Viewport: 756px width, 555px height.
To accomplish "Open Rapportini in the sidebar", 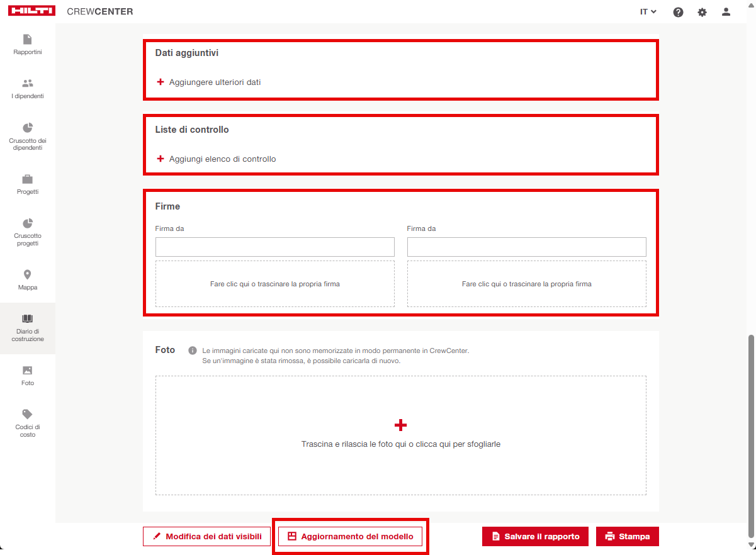I will pyautogui.click(x=28, y=45).
